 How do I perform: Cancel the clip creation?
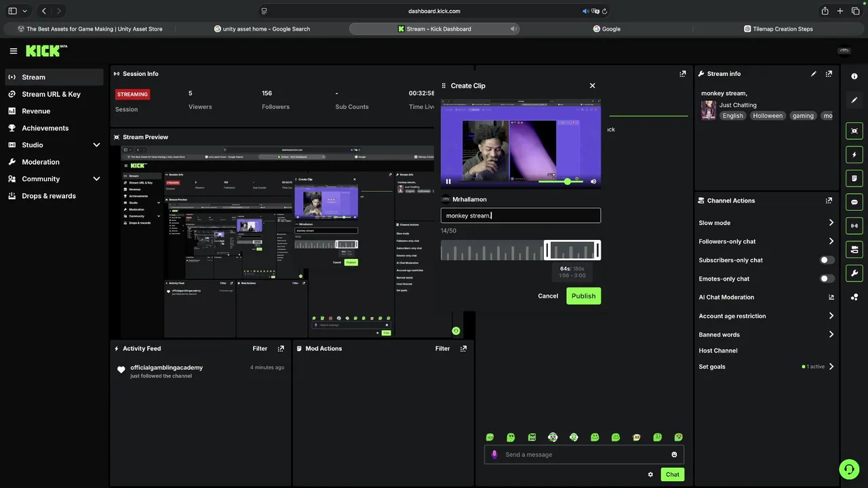tap(548, 296)
